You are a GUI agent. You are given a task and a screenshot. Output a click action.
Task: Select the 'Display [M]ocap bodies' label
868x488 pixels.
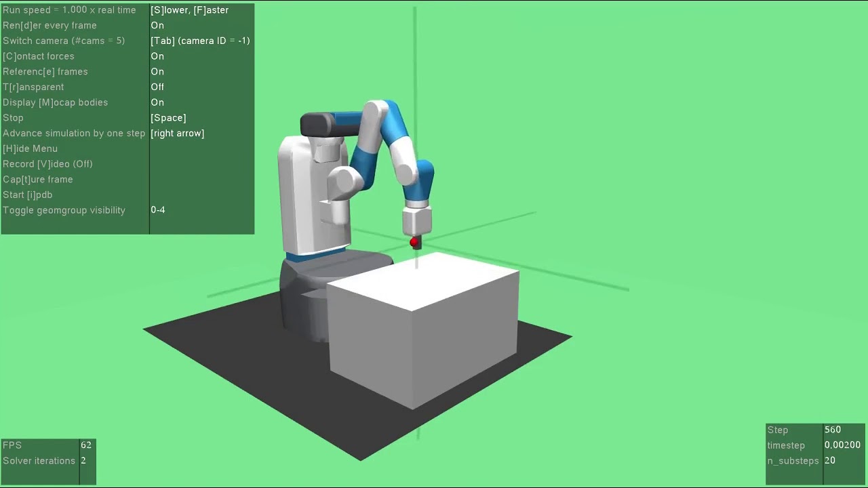pos(56,102)
